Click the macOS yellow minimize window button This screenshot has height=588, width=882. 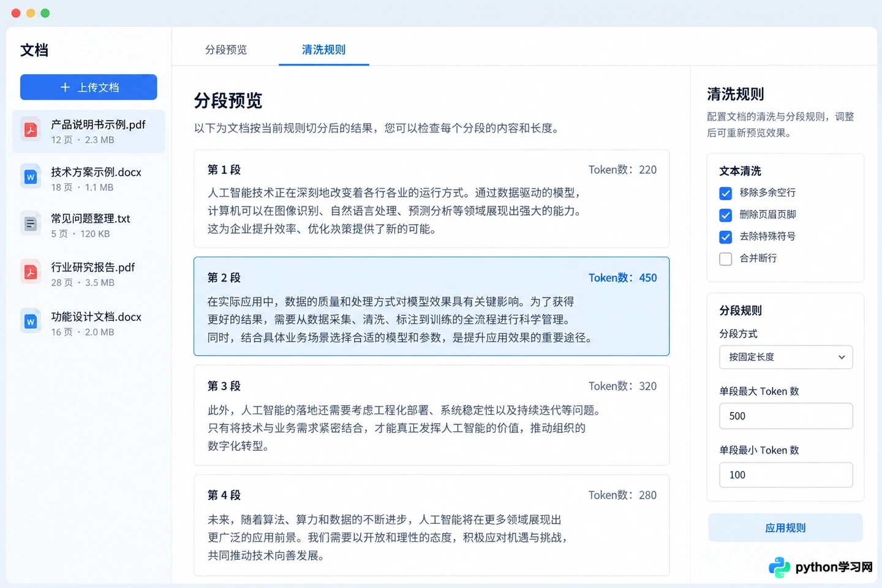click(31, 13)
